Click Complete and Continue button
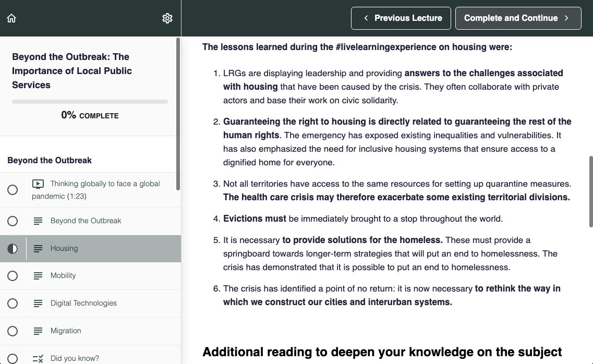The height and width of the screenshot is (364, 593). pos(518,18)
